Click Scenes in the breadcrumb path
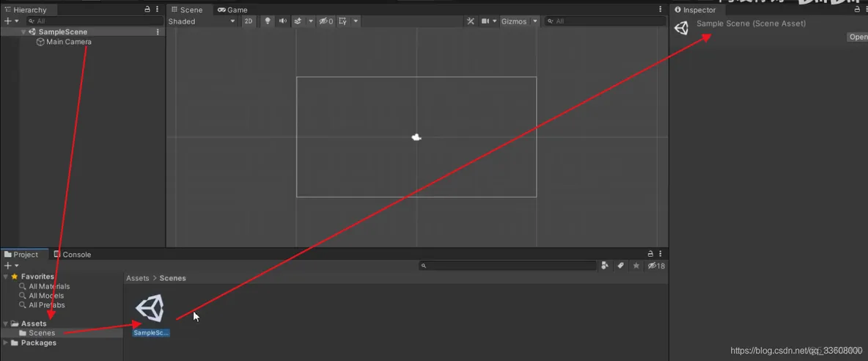The height and width of the screenshot is (361, 868). (173, 278)
